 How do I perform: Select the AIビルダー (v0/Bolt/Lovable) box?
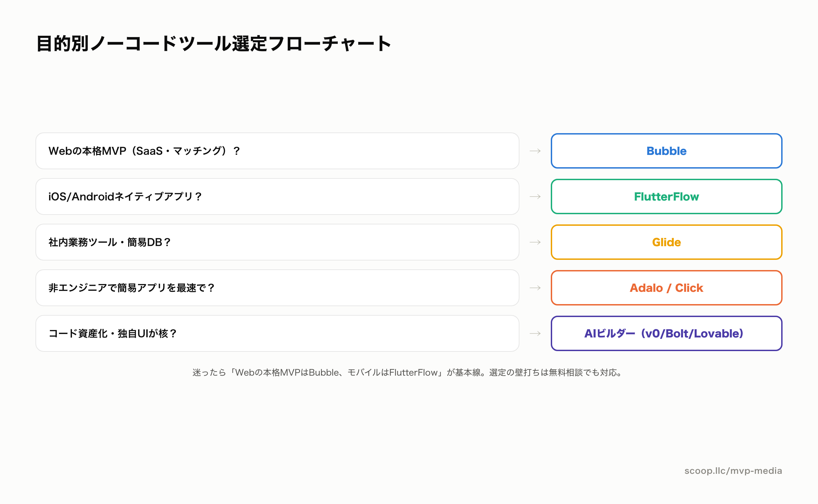point(666,333)
